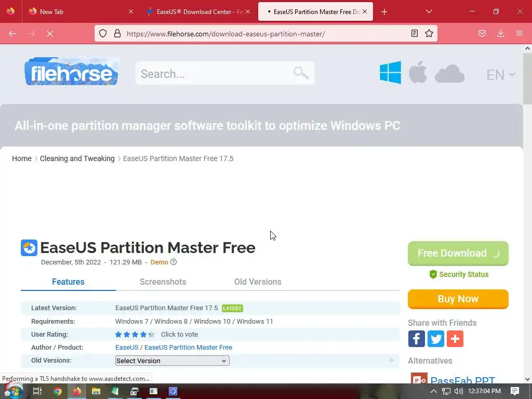Screen dimensions: 532x399
Task: Open the Select Version dropdown
Action: point(172,361)
